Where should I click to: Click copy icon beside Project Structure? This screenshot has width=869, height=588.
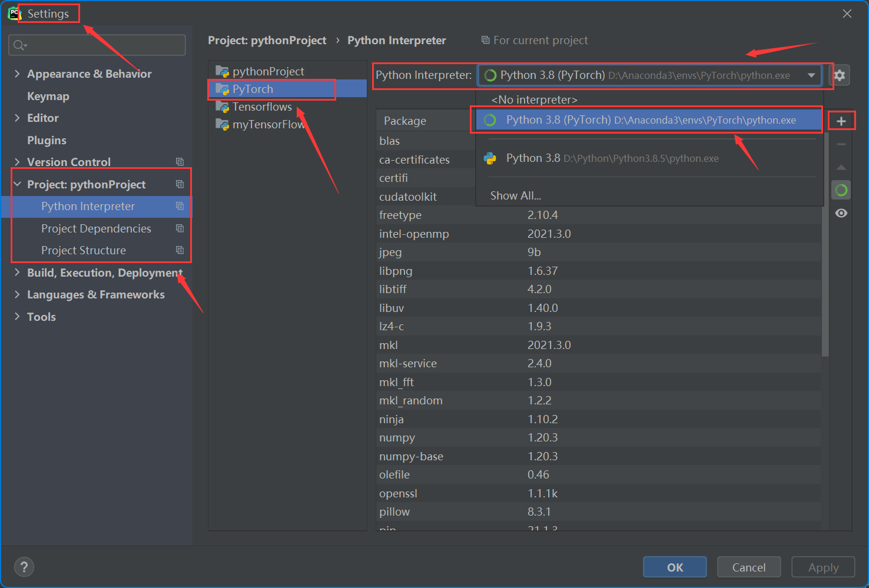point(180,250)
